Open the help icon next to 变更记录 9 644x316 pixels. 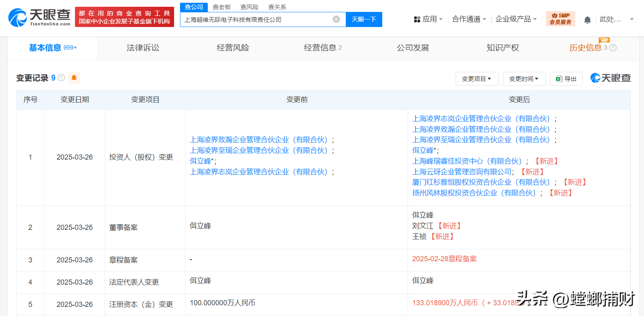(61, 77)
